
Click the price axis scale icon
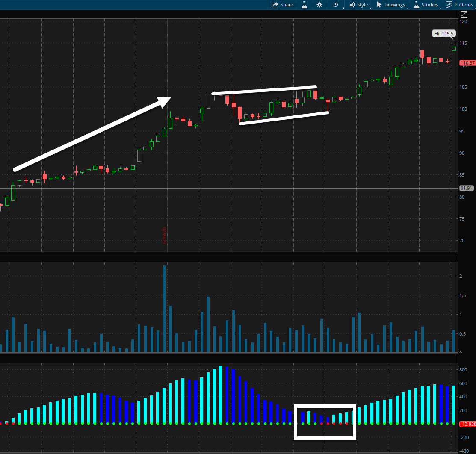coord(464,14)
